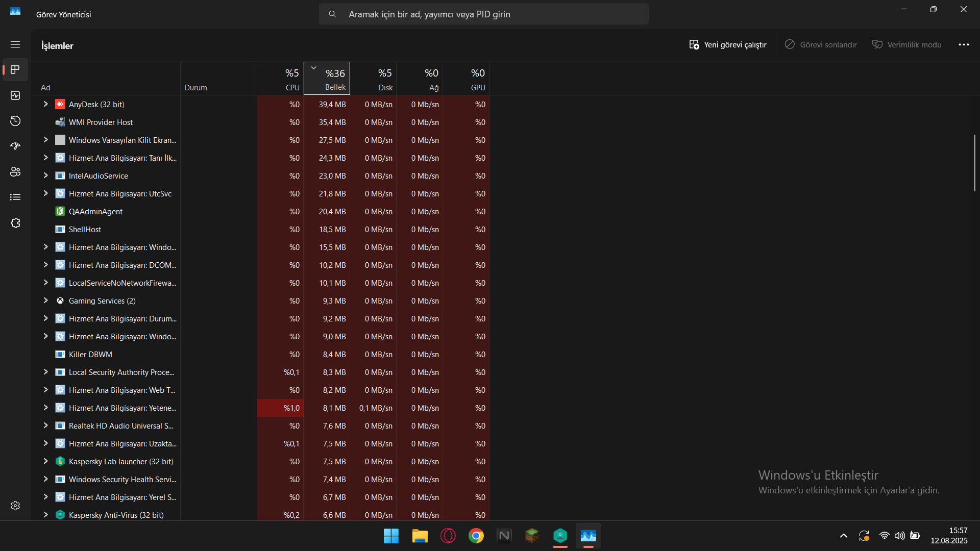Screen dimensions: 980x551
Task: Select the QAAdminAgent row name
Action: 95,211
